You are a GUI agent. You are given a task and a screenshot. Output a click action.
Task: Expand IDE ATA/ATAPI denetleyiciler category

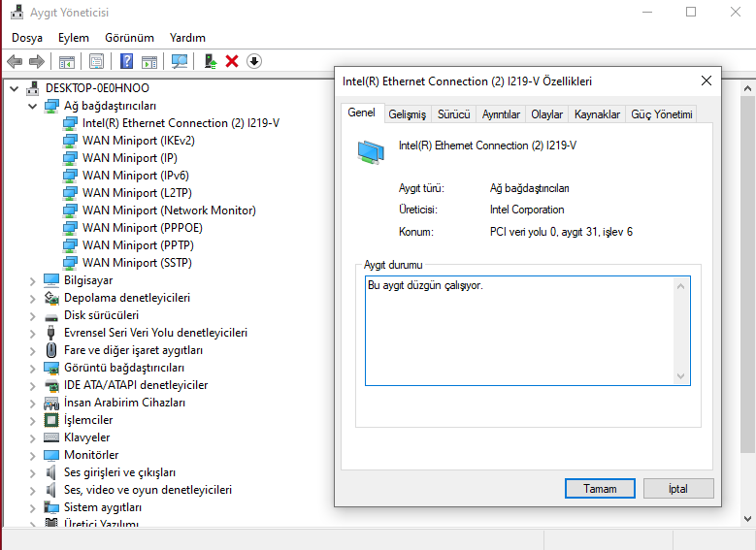pos(32,386)
